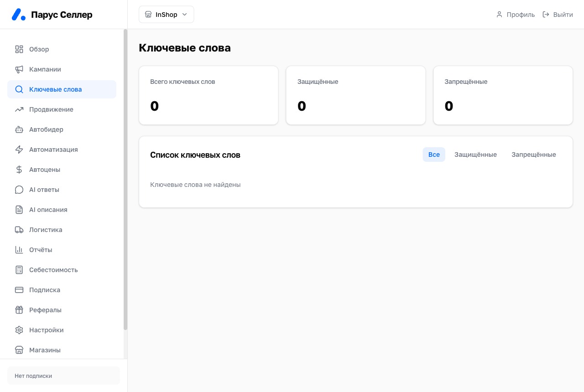584x392 pixels.
Task: Click the Автоматизация lightning bolt icon
Action: 19,150
